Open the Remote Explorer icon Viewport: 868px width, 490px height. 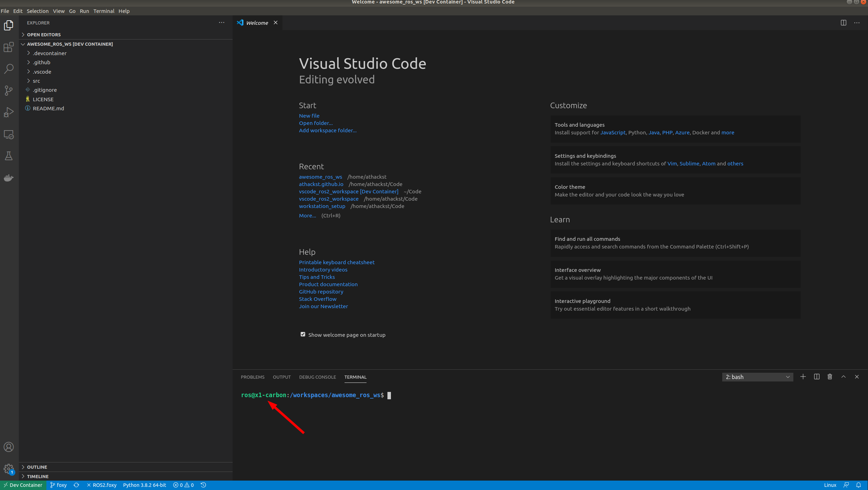[x=9, y=134]
